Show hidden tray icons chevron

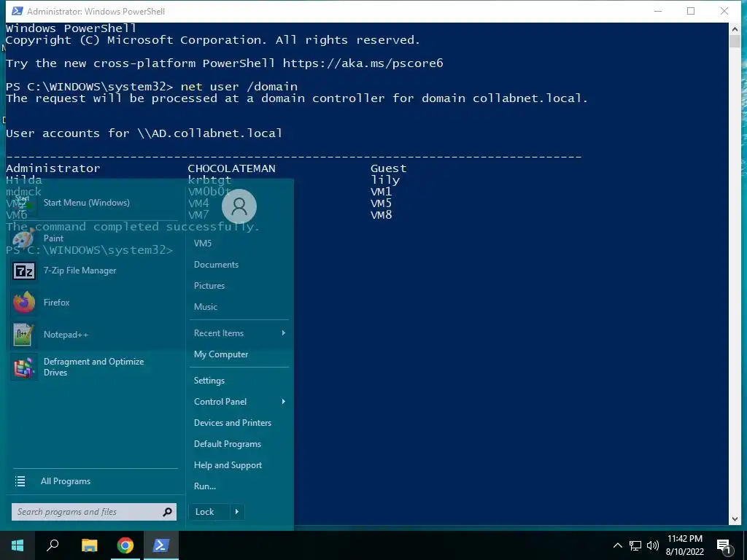click(x=617, y=545)
